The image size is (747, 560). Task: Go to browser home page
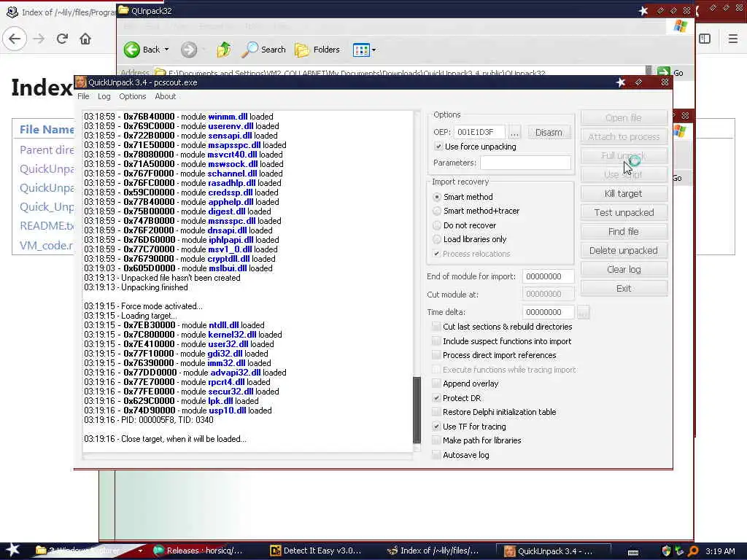click(85, 39)
